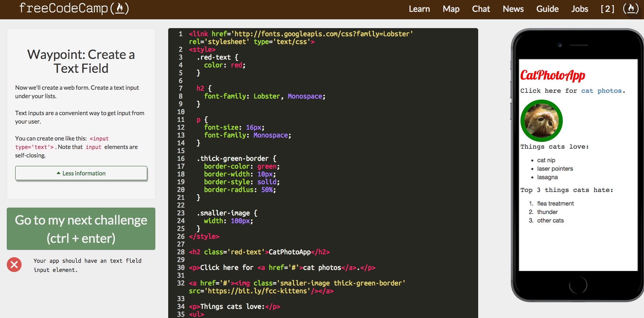Click Jobs in the top menu

580,9
